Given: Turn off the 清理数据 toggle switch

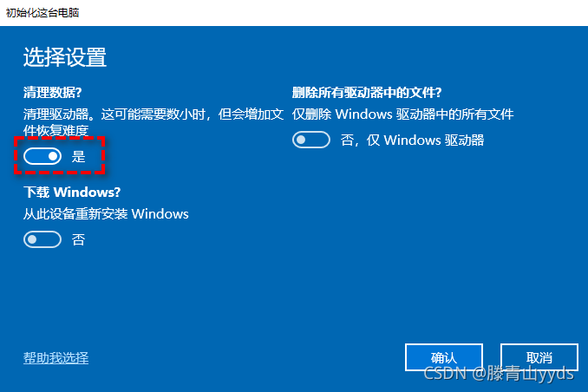Looking at the screenshot, I should pos(42,156).
